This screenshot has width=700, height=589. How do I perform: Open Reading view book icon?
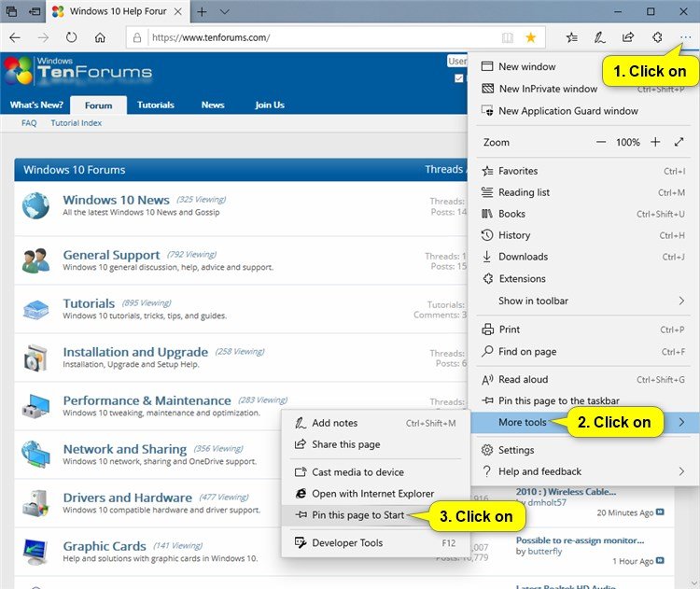click(508, 37)
